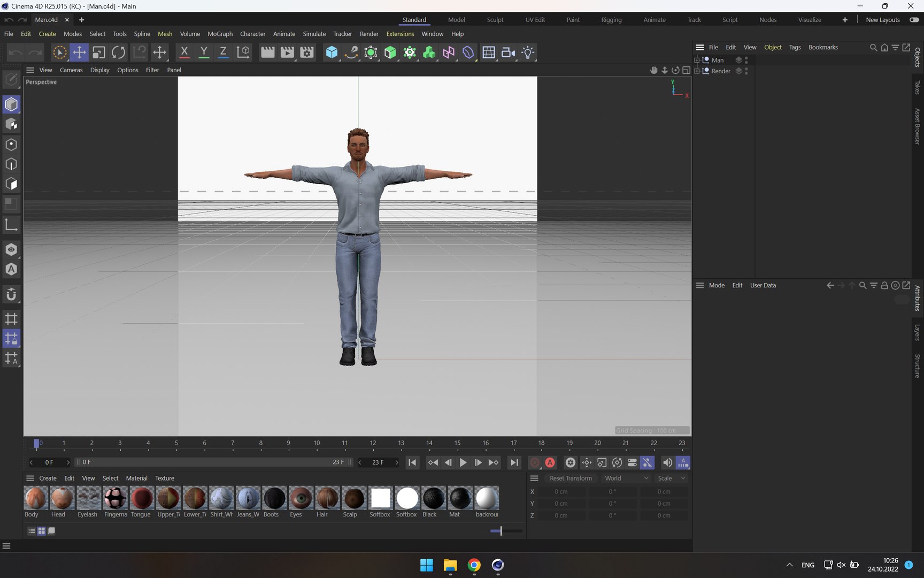Add a Subdivision Surface generator

click(371, 52)
